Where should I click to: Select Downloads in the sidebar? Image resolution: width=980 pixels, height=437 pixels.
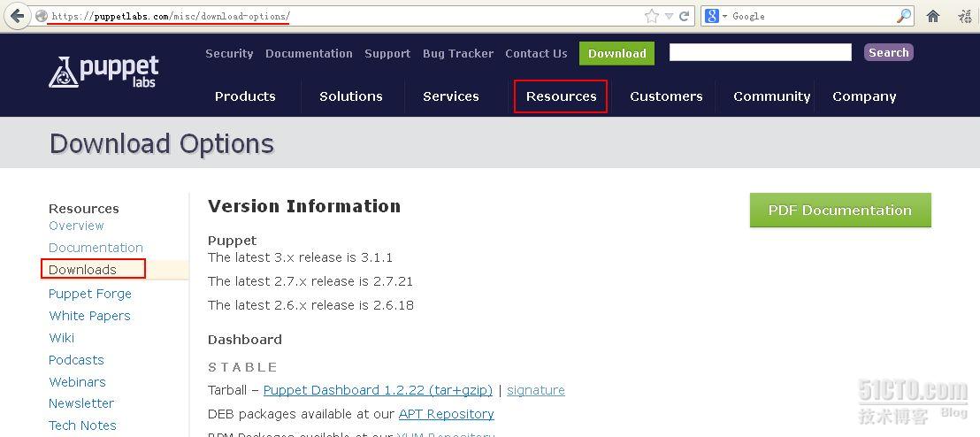click(x=82, y=270)
